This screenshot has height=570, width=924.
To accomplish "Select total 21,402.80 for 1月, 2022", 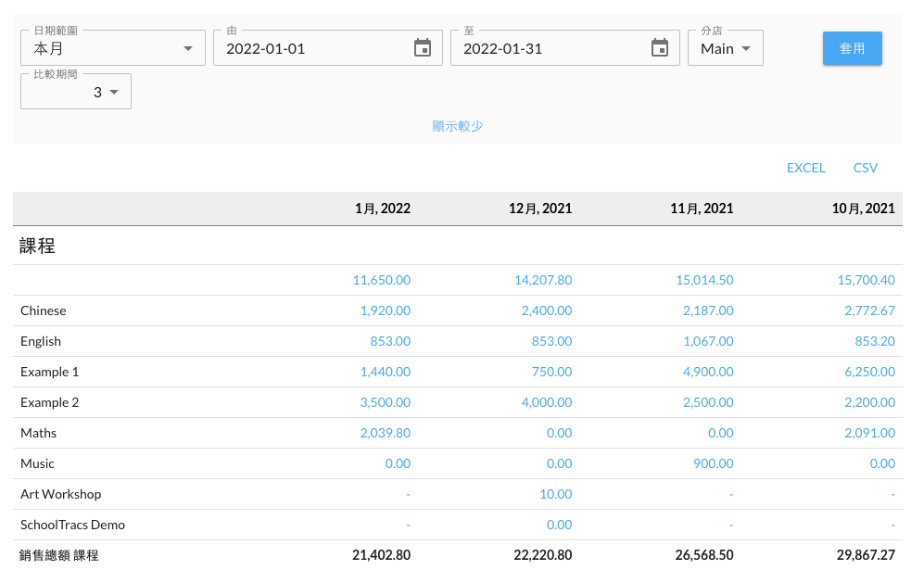I will (x=381, y=555).
